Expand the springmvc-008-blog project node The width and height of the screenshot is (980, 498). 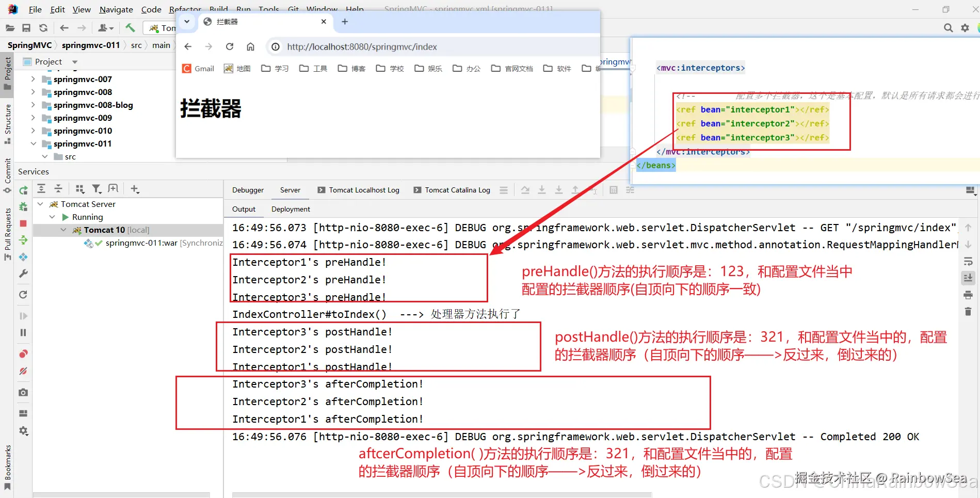pos(33,105)
